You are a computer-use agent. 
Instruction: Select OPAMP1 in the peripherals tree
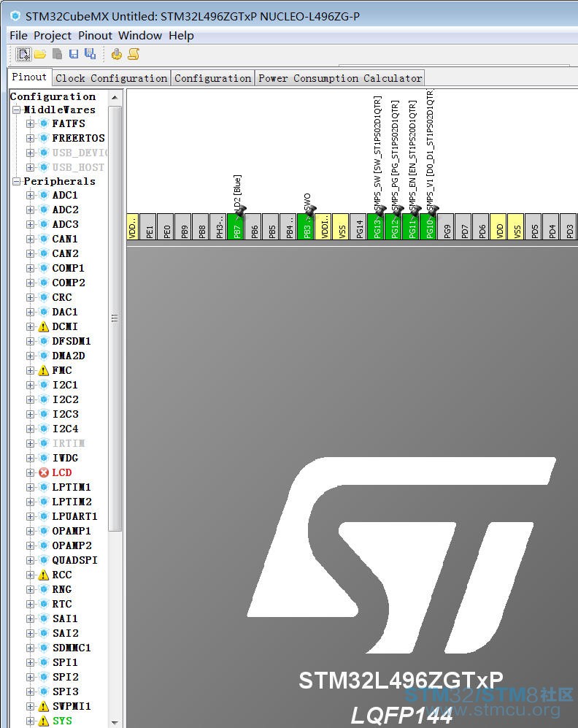[x=72, y=531]
